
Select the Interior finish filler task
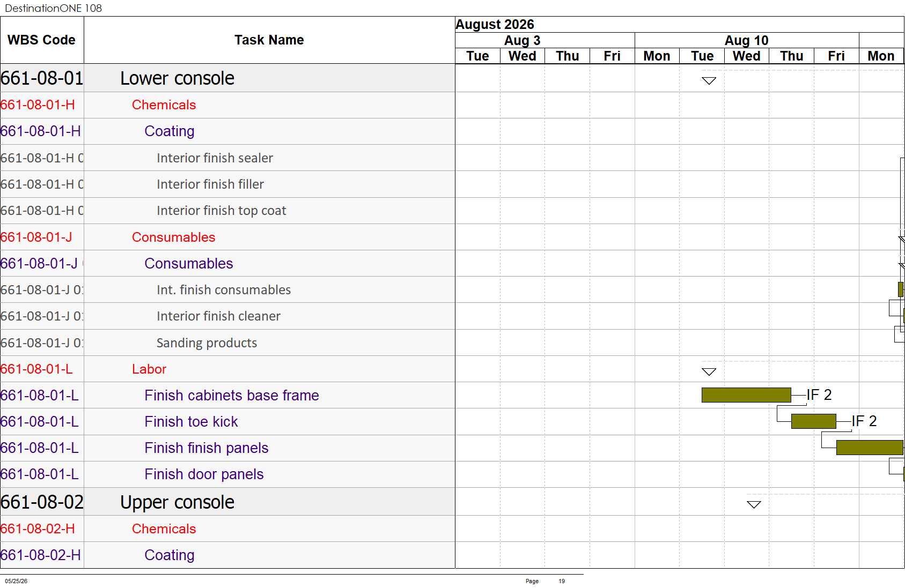[x=227, y=184]
